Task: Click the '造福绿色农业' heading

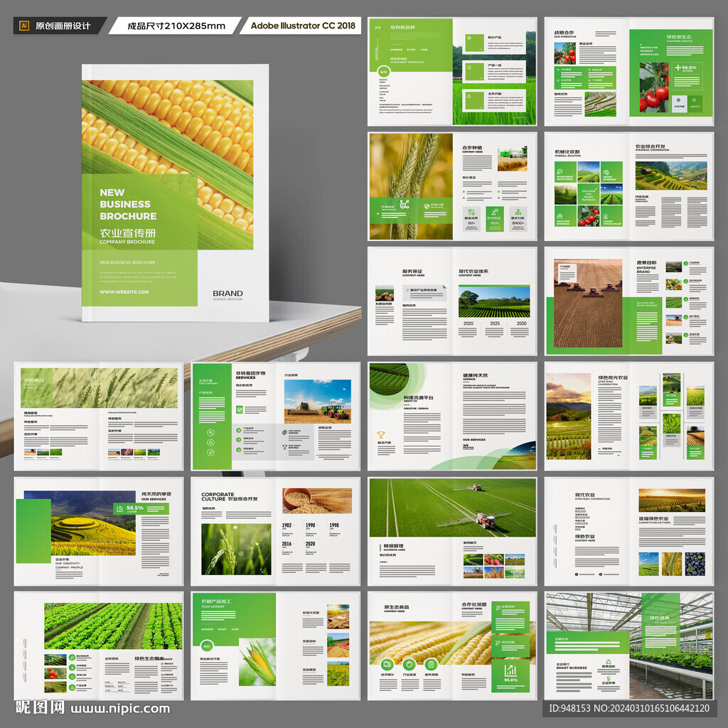Action: pyautogui.click(x=654, y=518)
